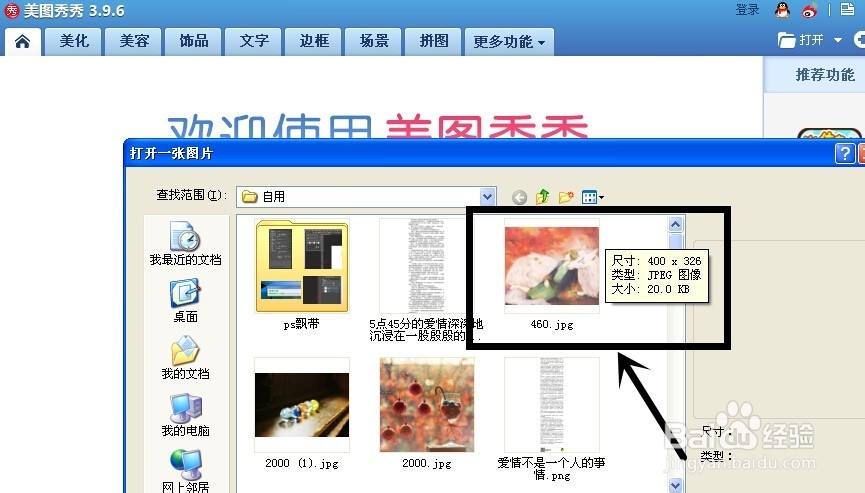This screenshot has height=493, width=865.
Task: Expand the arrow next to 打开
Action: pos(838,40)
